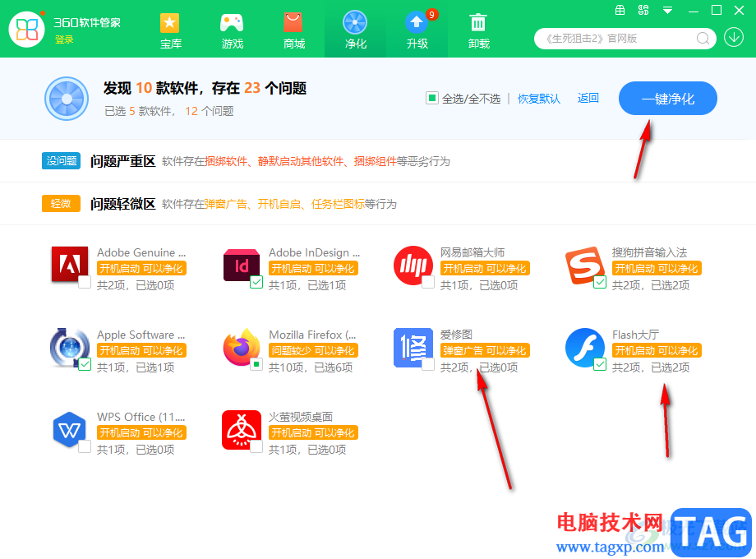756x559 pixels.
Task: Click the heading 问题轻微区
Action: click(x=123, y=204)
